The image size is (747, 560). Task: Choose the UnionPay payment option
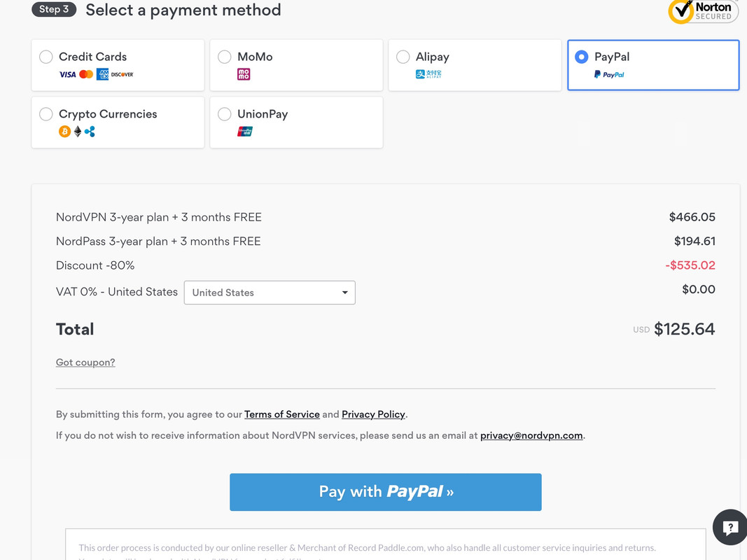[x=296, y=122]
